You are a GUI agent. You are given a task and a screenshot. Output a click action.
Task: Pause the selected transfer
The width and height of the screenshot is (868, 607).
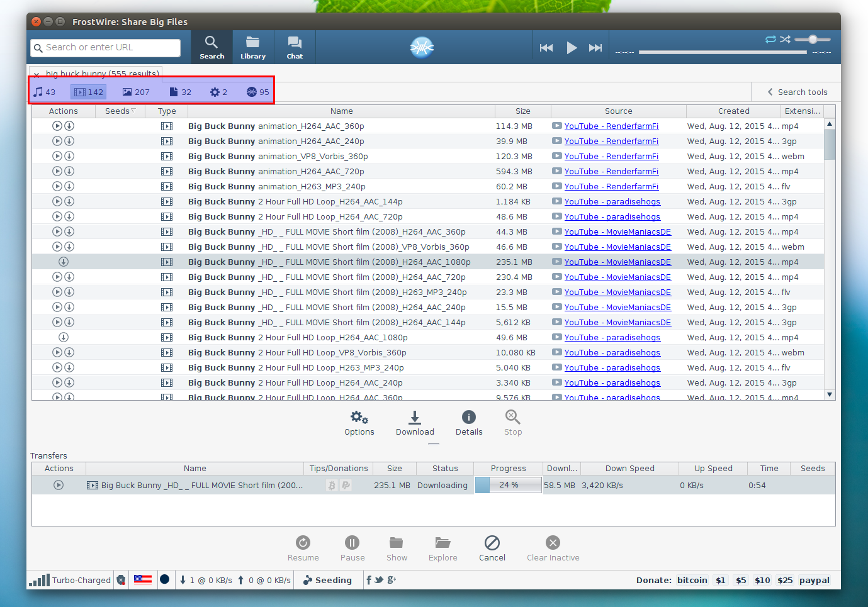tap(352, 549)
